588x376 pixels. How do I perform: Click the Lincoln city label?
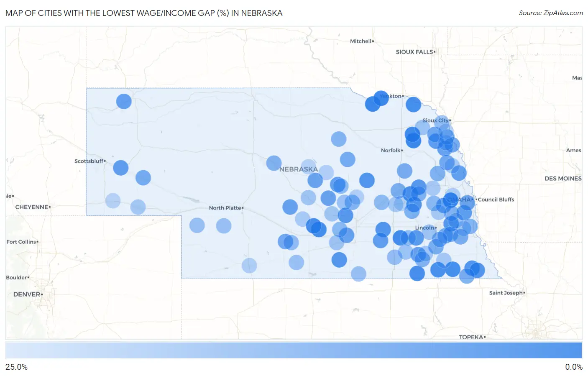425,228
